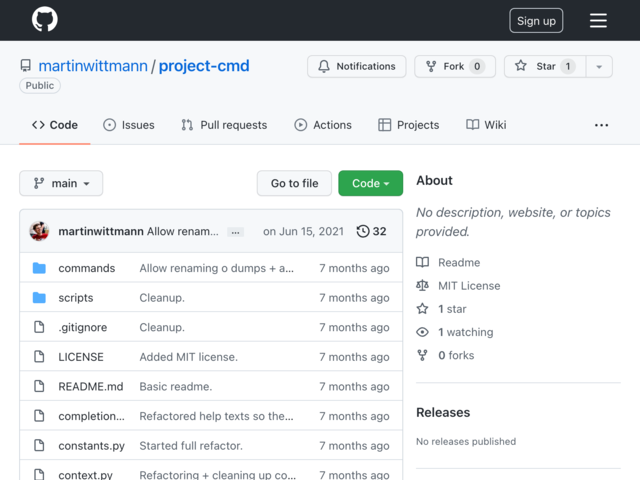Click the repository icon beside martinwittmann
The width and height of the screenshot is (640, 480).
[26, 66]
